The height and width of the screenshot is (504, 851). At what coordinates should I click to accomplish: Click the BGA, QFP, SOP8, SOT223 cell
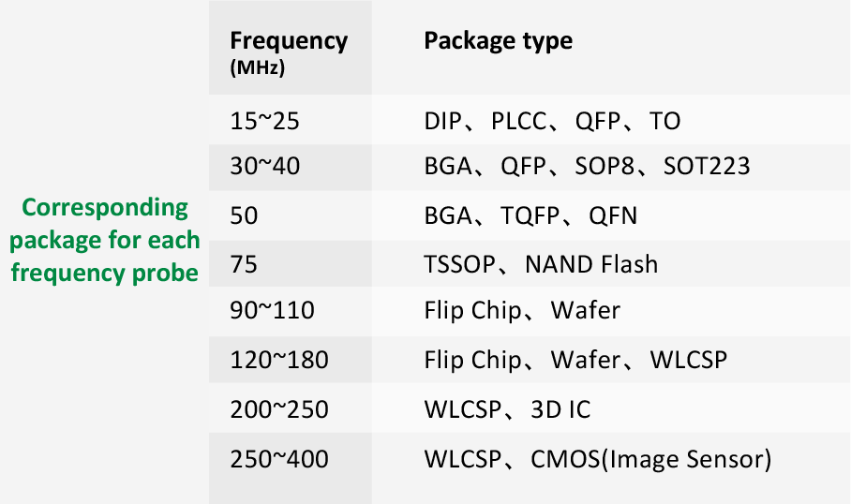click(587, 167)
